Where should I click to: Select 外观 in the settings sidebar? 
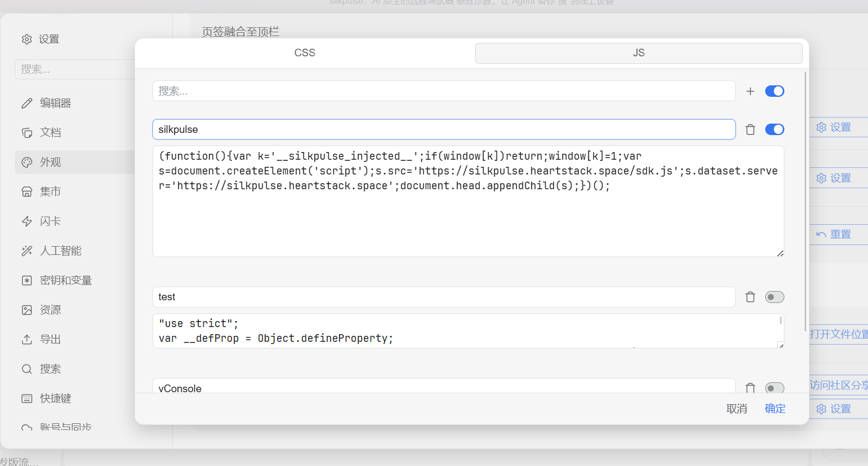(74, 162)
